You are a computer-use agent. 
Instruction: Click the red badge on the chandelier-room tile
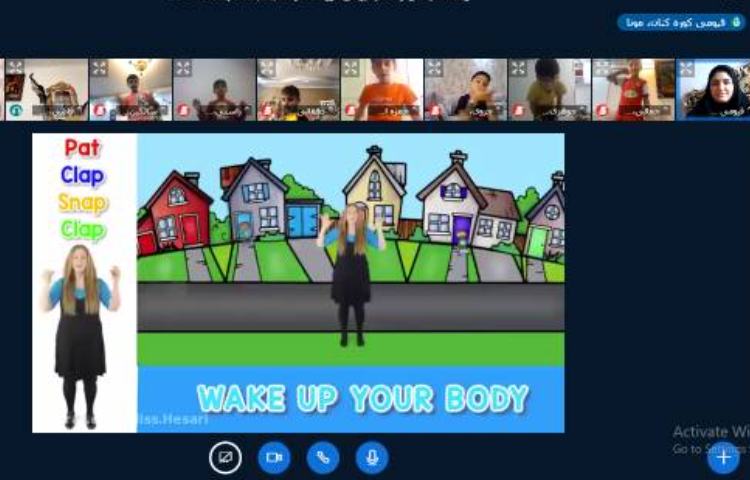(99, 110)
